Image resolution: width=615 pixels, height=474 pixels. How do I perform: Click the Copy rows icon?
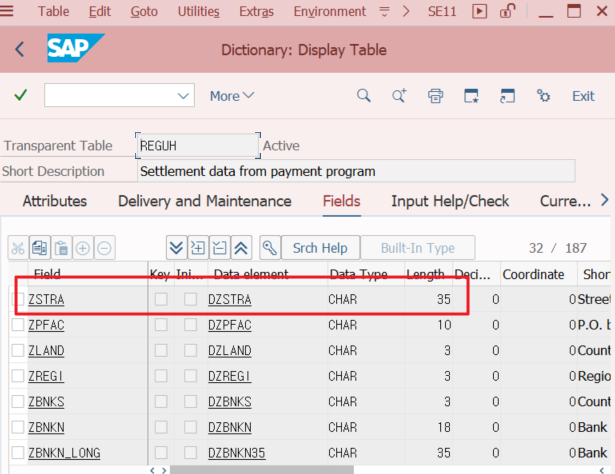[40, 248]
